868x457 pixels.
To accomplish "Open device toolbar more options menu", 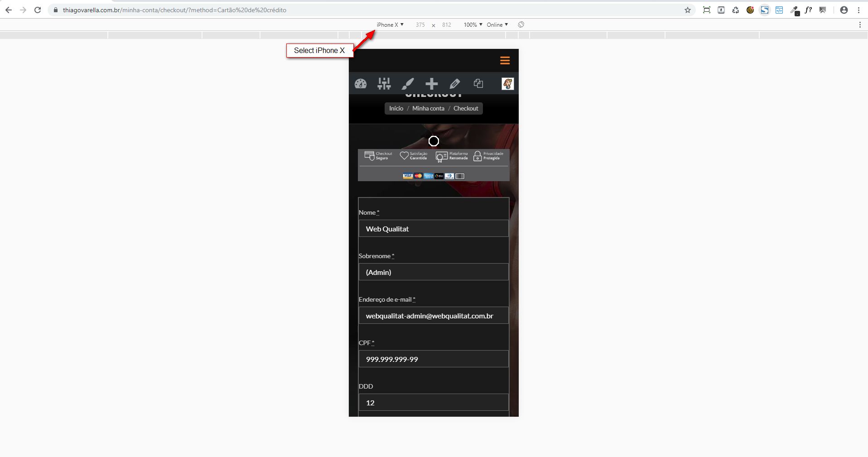I will [860, 25].
